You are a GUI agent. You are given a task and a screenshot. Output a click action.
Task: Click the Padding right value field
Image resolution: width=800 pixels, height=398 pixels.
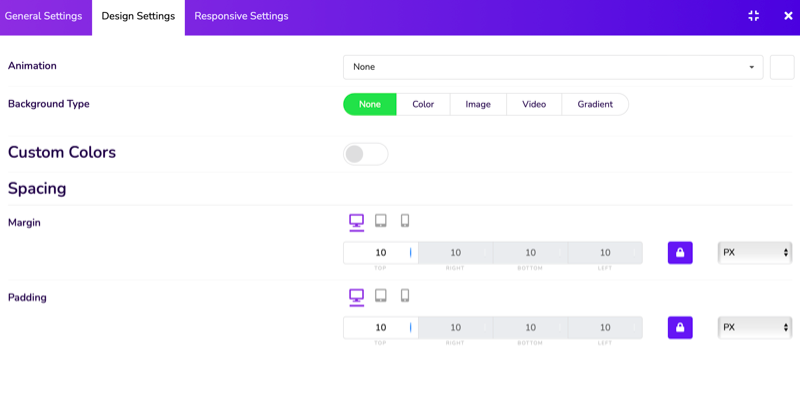pyautogui.click(x=456, y=328)
